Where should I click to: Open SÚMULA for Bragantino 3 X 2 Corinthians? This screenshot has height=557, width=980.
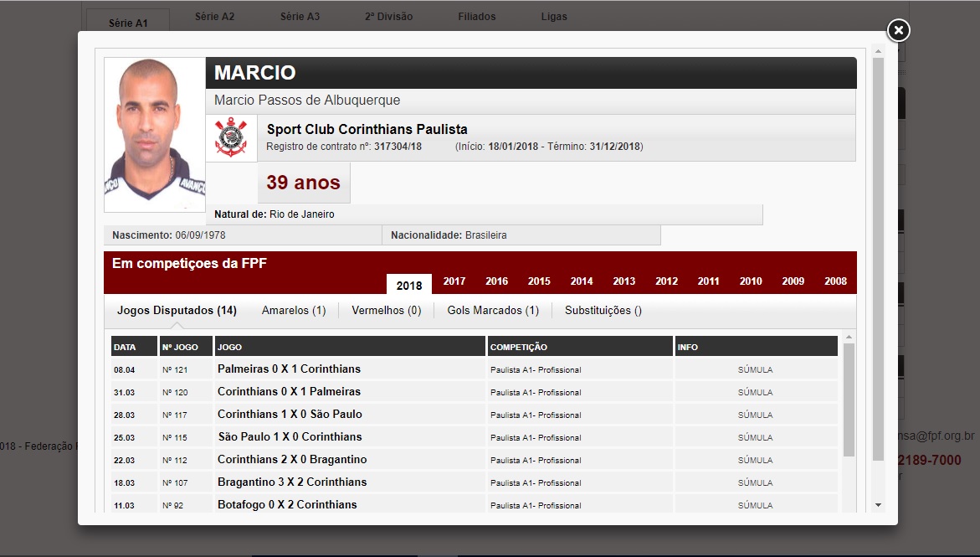(x=755, y=482)
